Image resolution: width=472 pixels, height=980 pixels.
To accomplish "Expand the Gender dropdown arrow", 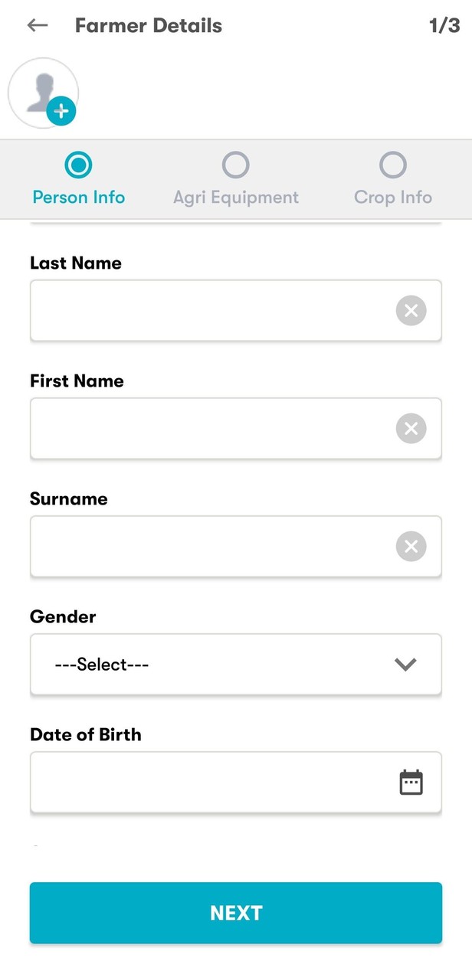I will click(x=405, y=665).
